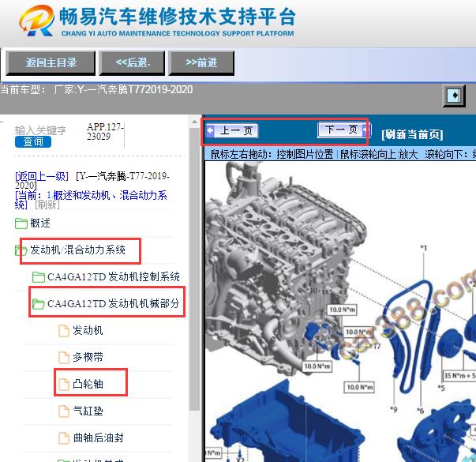Click the APP.127-23029 text

coord(105,132)
